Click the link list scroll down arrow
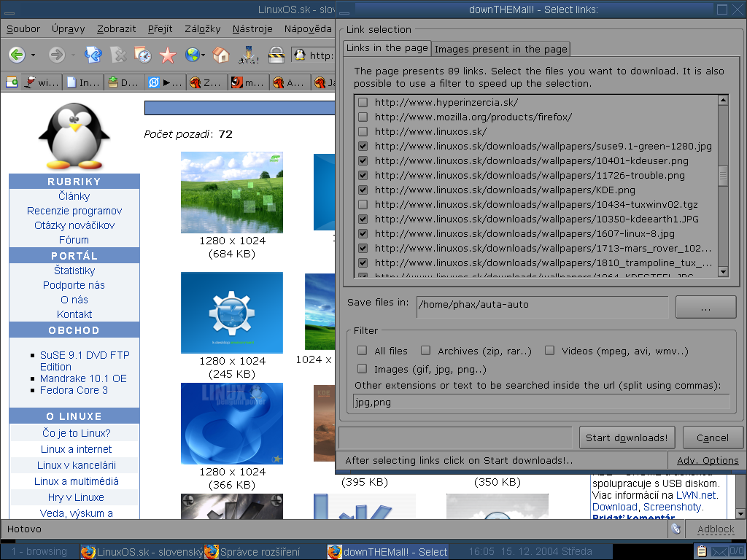Screen dimensions: 747x560 click(723, 272)
